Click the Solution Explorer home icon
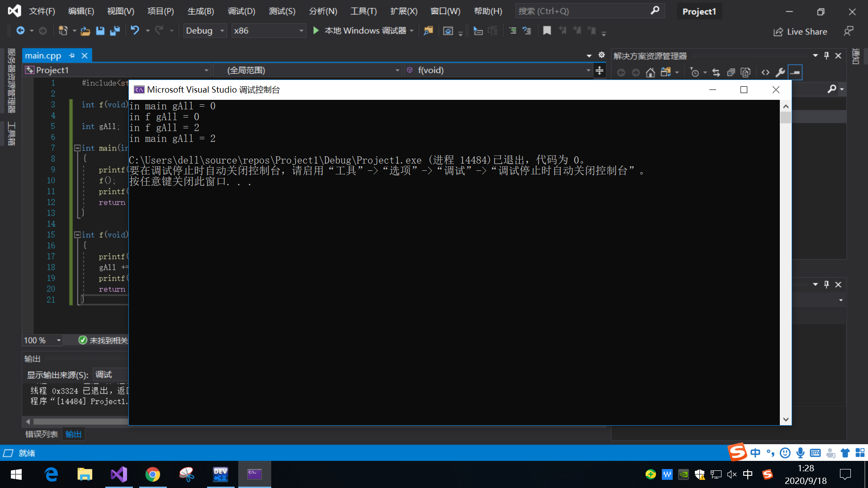 click(x=650, y=72)
